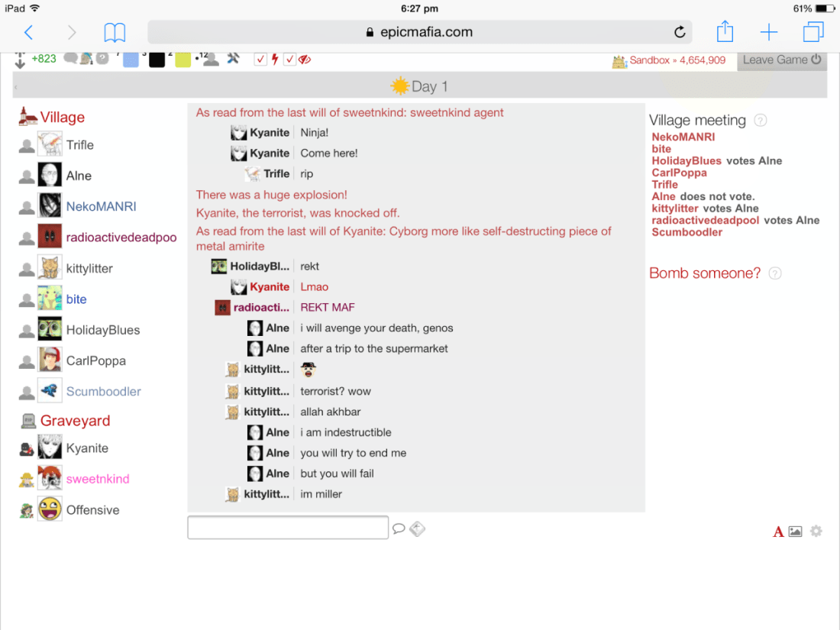The image size is (840, 630).
Task: Click the speech bubble icon beside chat input
Action: [x=399, y=528]
